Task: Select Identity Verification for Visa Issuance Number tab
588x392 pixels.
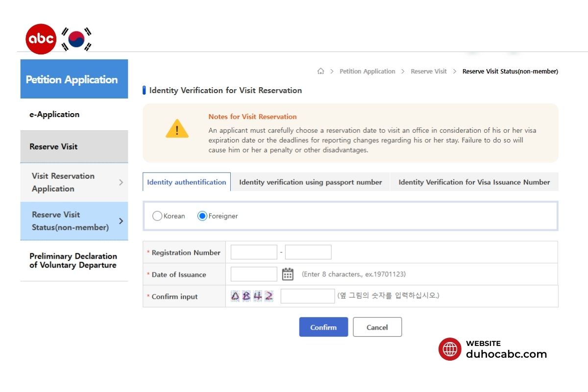Action: 474,182
